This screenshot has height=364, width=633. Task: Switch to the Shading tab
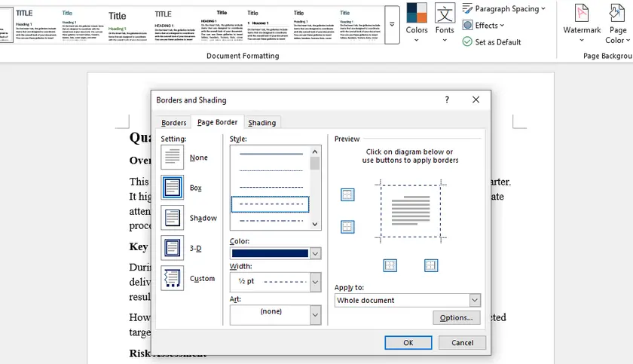tap(261, 123)
